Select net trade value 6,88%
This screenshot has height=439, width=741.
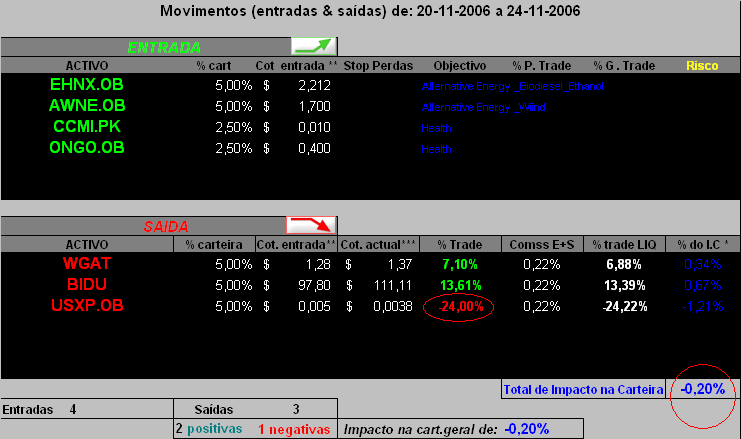click(x=624, y=264)
